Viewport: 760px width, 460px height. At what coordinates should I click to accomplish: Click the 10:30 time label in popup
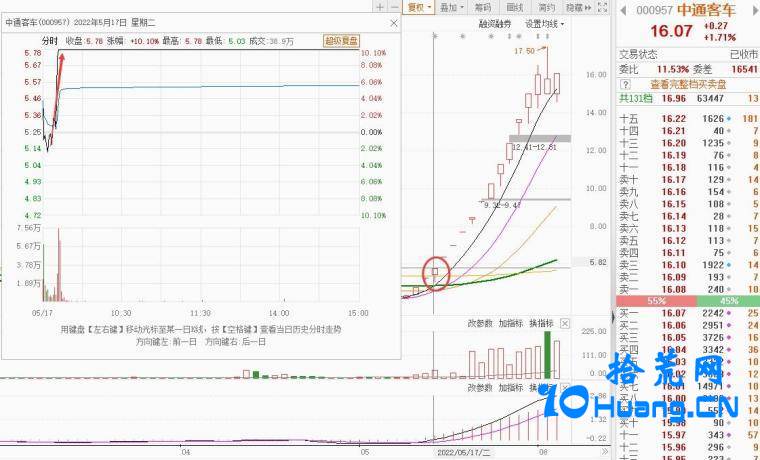[121, 314]
